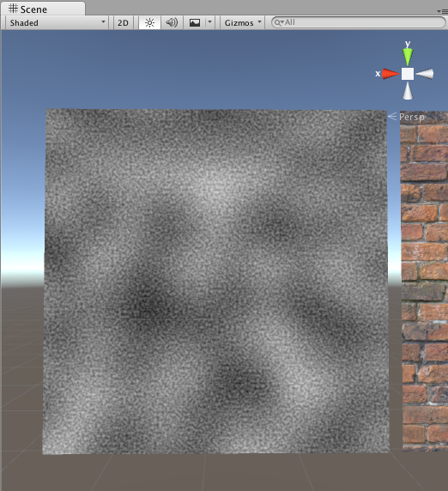Open effects dropdown arrow beside image icon
This screenshot has width=448, height=491.
coord(210,23)
